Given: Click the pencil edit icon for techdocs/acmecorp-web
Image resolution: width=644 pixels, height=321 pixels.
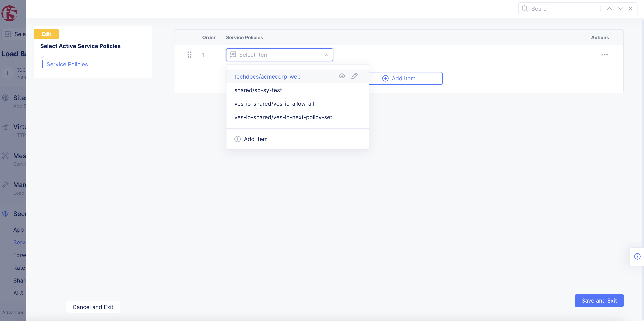Looking at the screenshot, I should pos(354,76).
